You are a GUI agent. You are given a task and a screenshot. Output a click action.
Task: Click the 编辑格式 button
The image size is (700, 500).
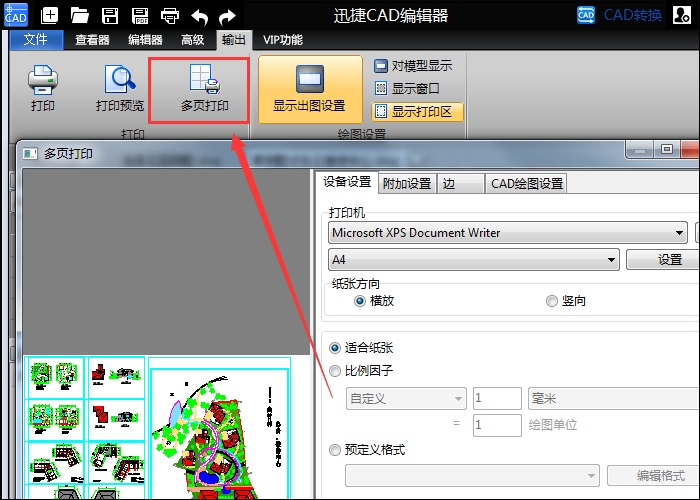[x=653, y=476]
